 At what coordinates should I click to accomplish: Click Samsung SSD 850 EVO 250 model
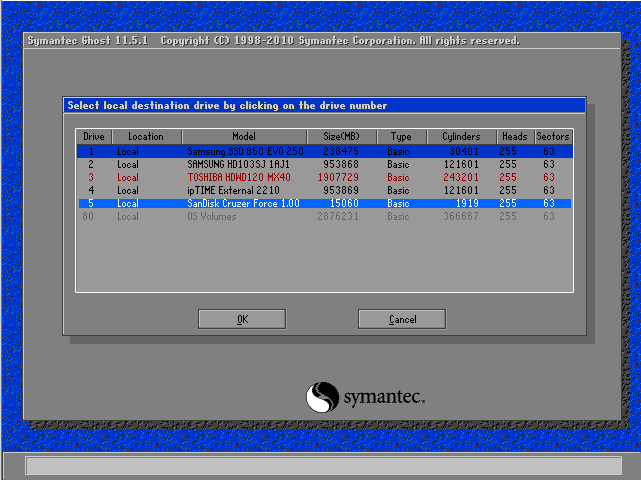pos(245,151)
